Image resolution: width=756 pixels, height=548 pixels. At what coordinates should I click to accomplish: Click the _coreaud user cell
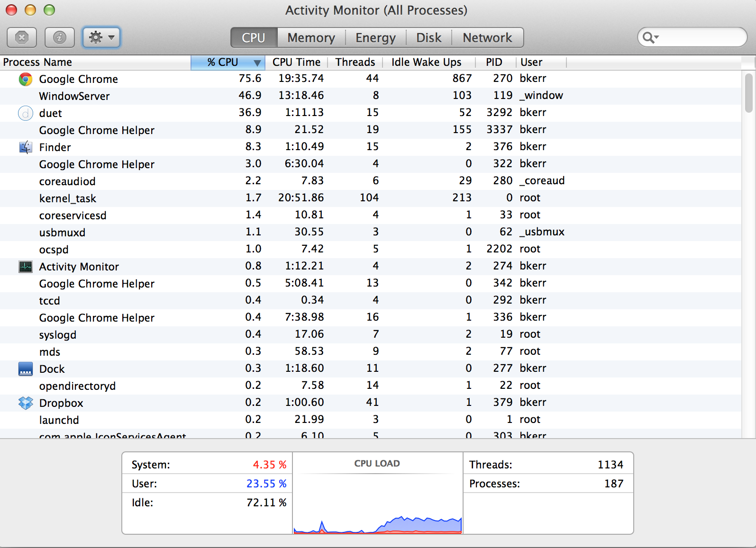point(542,180)
